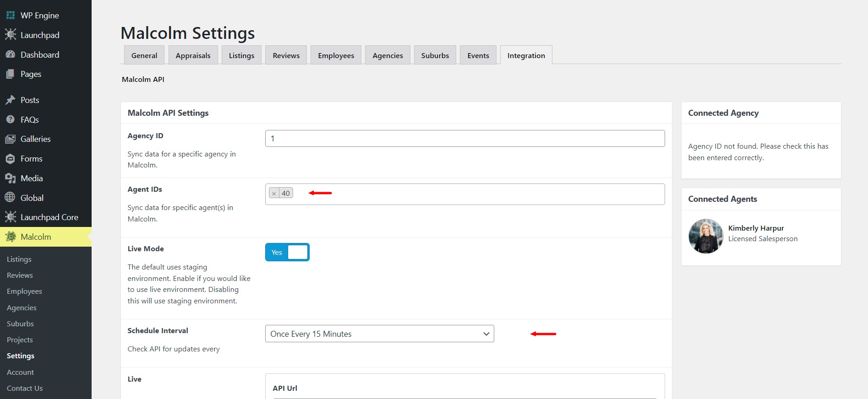Viewport: 868px width, 399px height.
Task: Click the Launchpad Core icon
Action: click(11, 217)
